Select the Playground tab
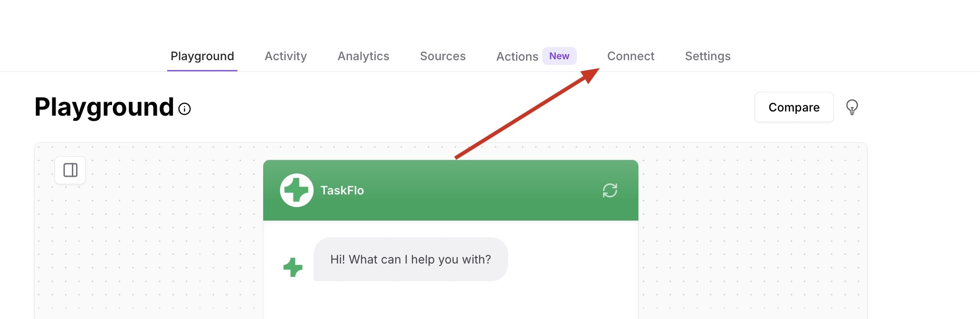 [x=202, y=56]
